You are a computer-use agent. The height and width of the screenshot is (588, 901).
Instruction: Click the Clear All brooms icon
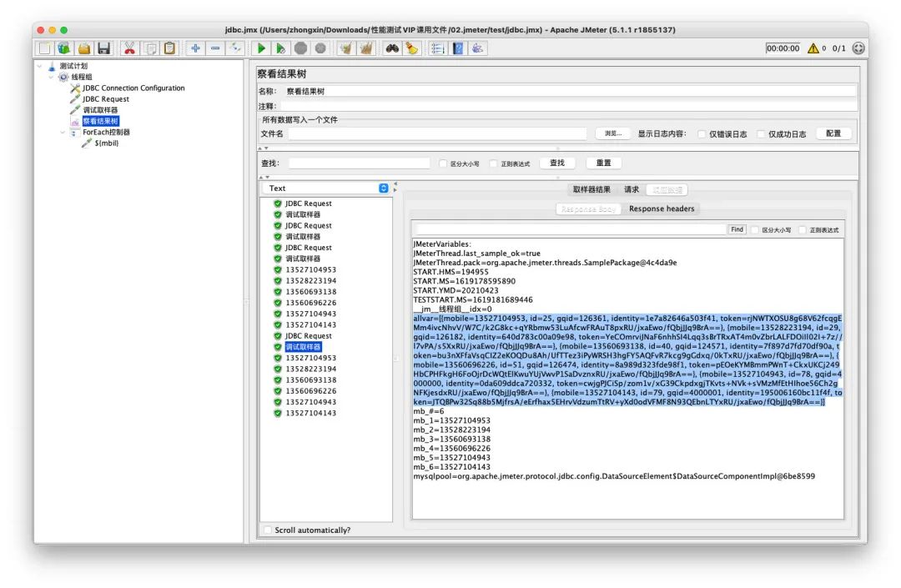(365, 48)
